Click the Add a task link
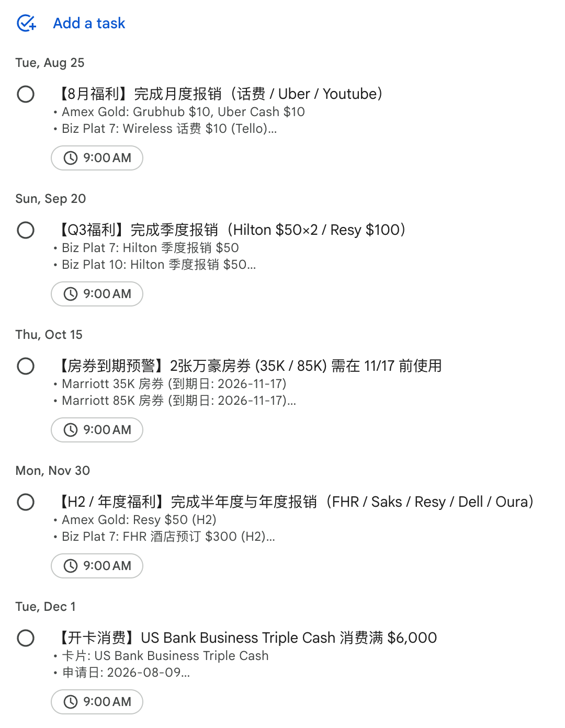 pyautogui.click(x=89, y=23)
